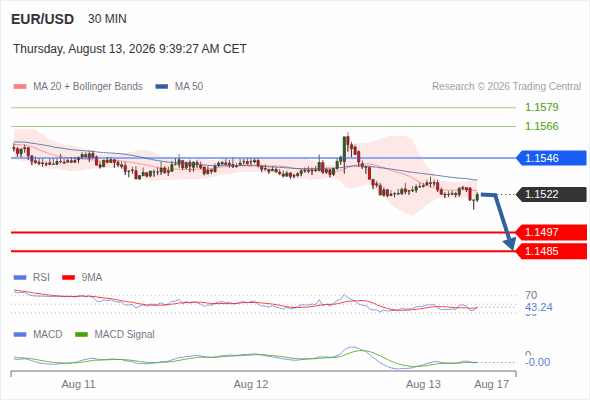Click the Research © 2026 Trading Central credit
590x400 pixels.
(506, 87)
